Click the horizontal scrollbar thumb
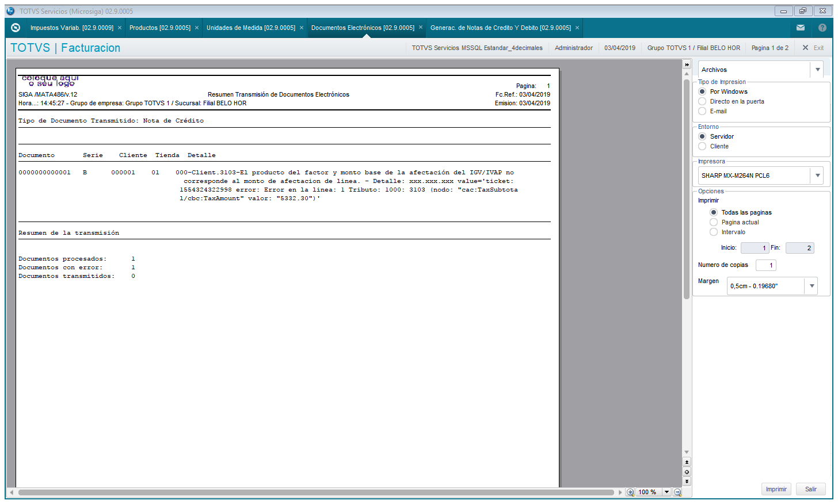Image resolution: width=838 pixels, height=504 pixels. (316, 492)
